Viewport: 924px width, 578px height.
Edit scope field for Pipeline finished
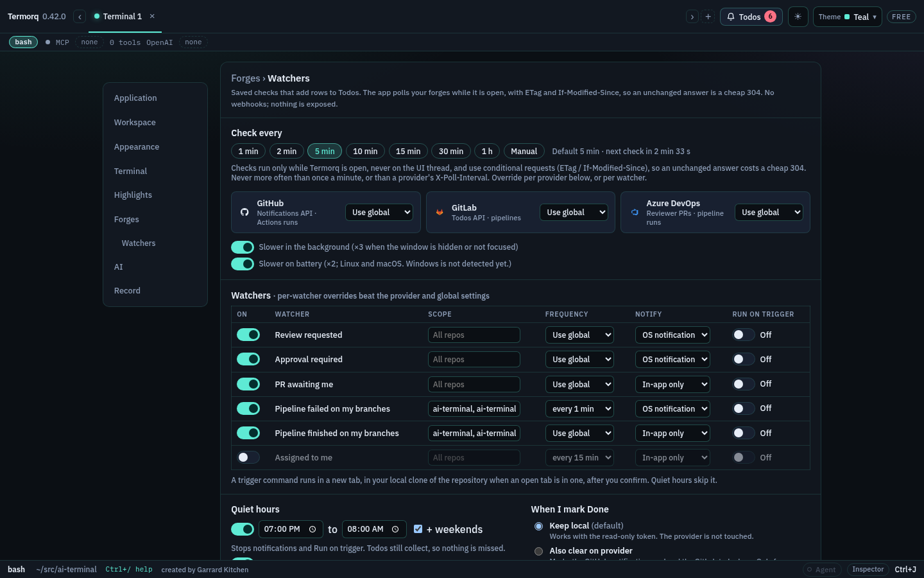point(474,433)
